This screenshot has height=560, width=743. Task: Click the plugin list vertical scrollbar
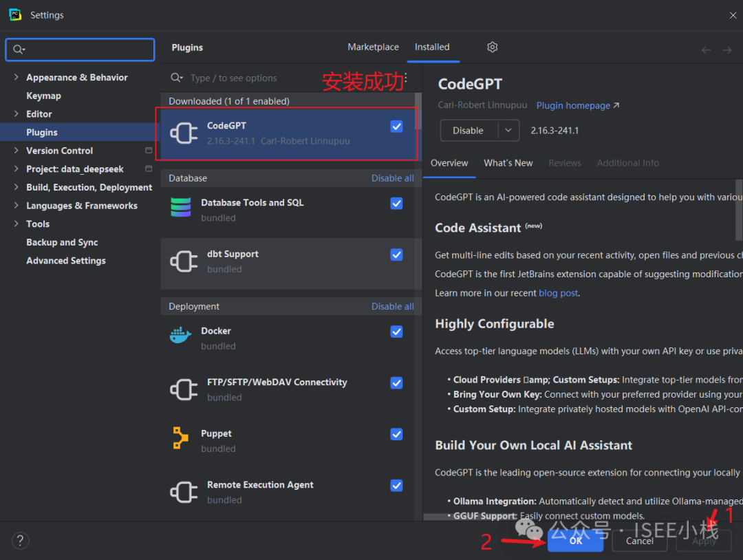tap(418, 111)
